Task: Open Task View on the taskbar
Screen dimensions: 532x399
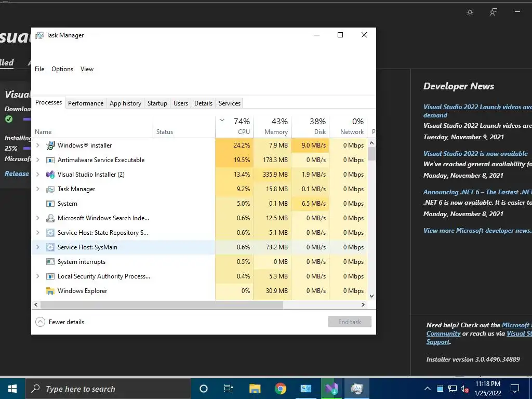Action: click(x=229, y=389)
